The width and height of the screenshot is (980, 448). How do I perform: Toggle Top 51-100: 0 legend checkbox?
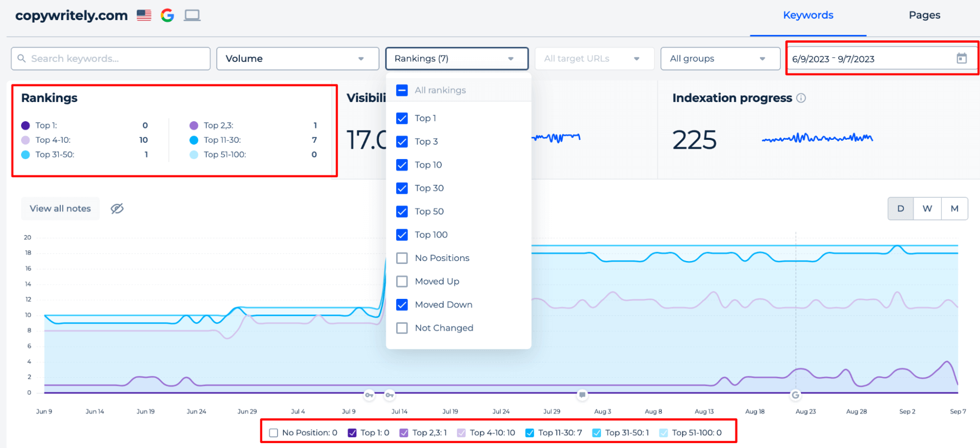[x=663, y=433]
